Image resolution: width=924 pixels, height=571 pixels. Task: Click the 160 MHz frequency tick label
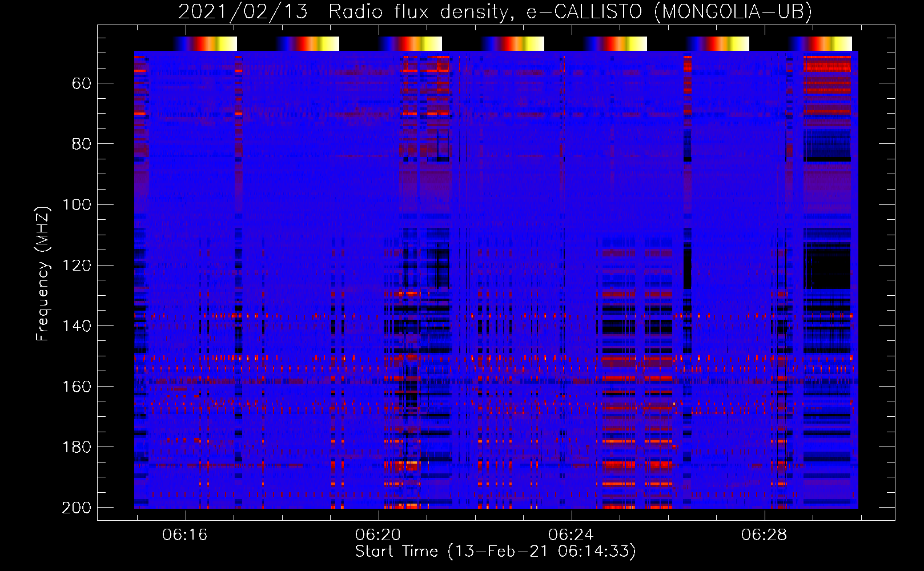(77, 387)
